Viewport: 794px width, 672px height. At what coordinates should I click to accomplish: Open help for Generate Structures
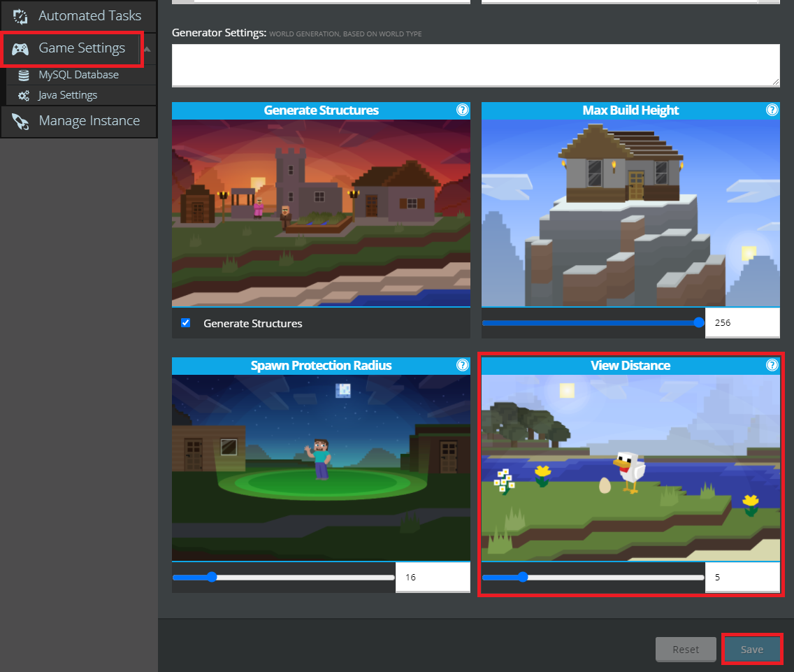pos(461,110)
